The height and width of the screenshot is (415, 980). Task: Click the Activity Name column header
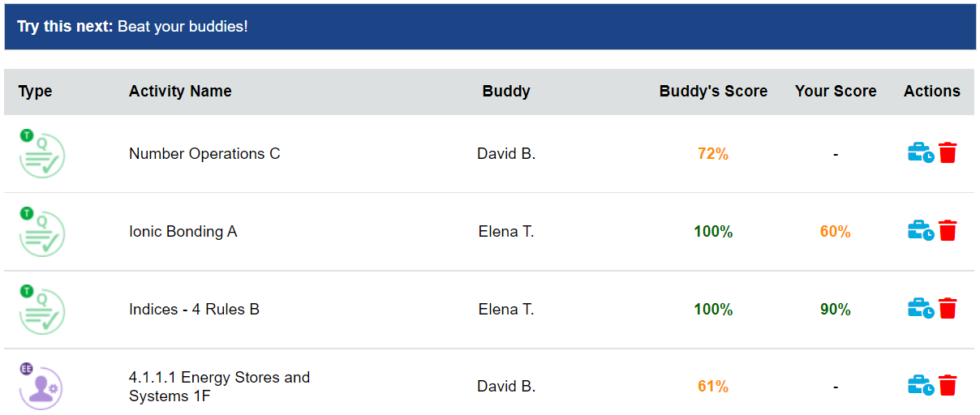180,92
